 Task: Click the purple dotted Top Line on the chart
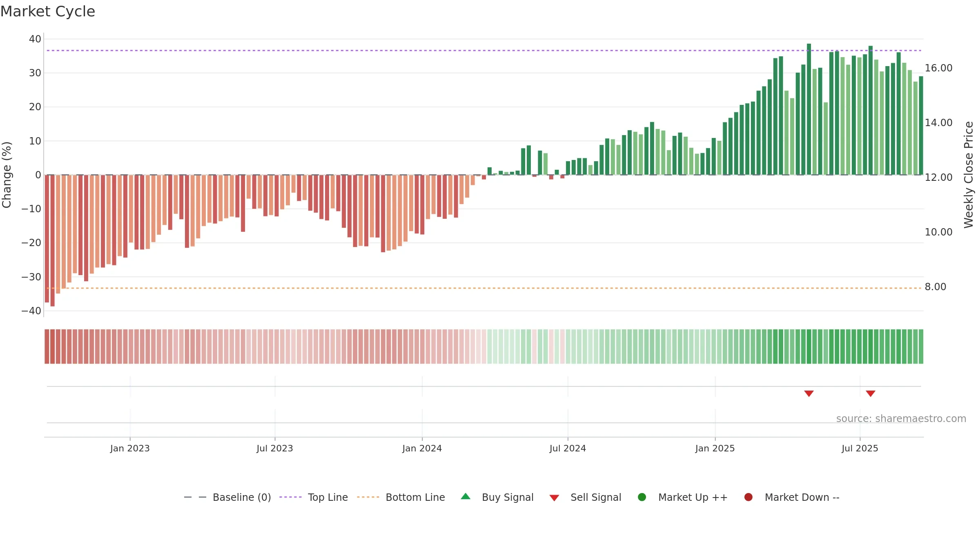pyautogui.click(x=484, y=50)
